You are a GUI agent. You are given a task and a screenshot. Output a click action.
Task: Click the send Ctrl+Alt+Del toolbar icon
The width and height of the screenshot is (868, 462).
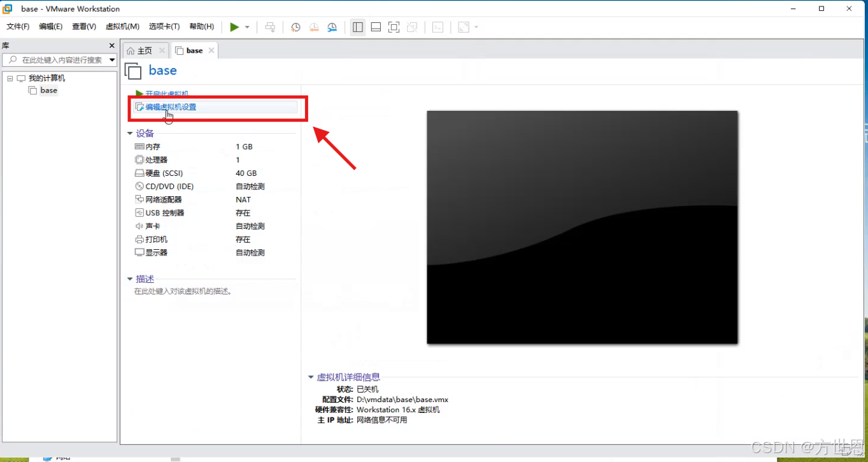click(270, 27)
